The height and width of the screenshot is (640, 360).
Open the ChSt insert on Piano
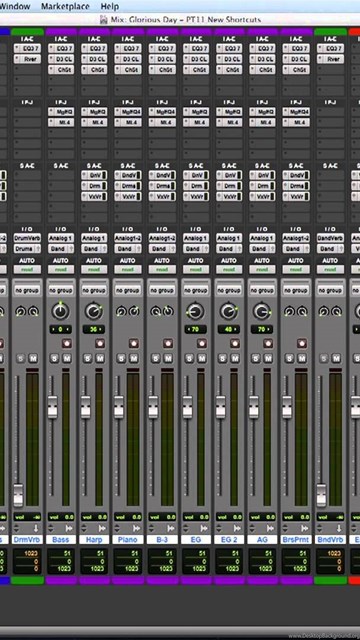point(128,70)
